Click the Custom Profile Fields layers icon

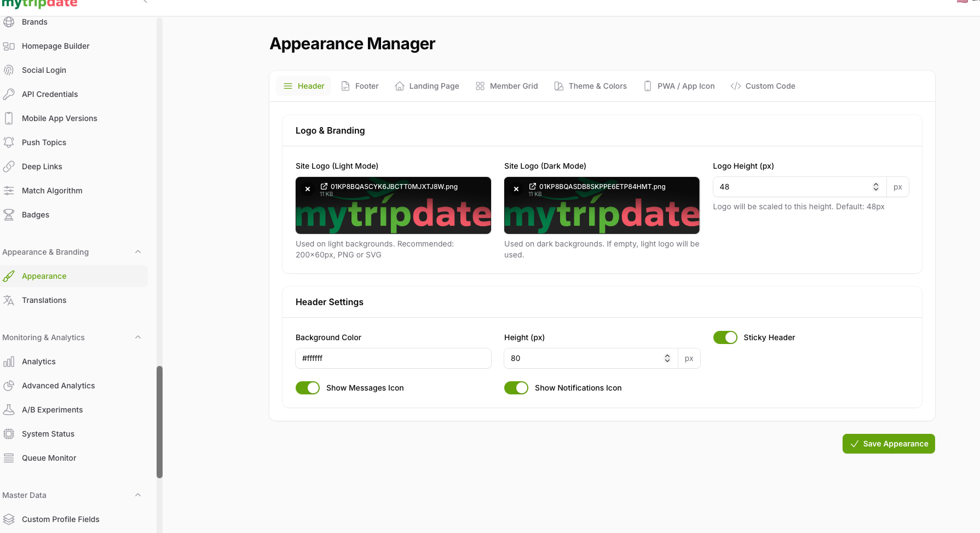tap(9, 519)
